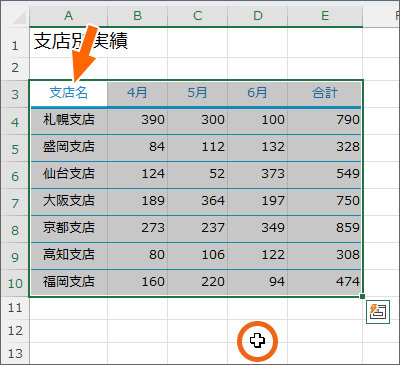Click the 仙台支店 cell

pyautogui.click(x=68, y=175)
